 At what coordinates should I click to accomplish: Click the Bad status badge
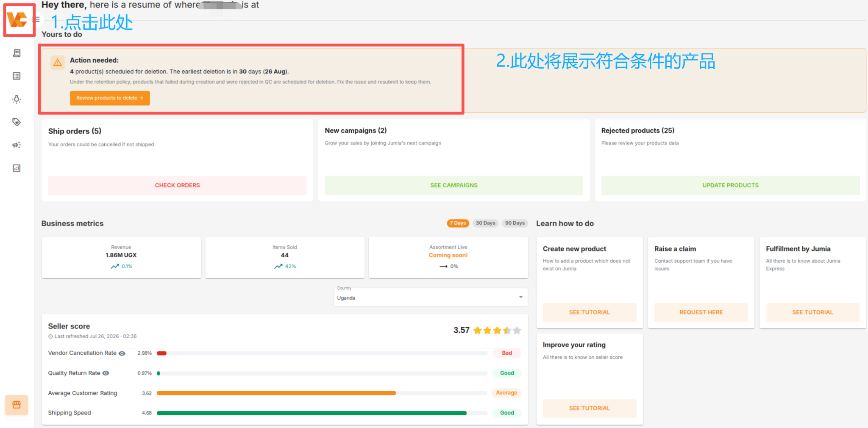point(507,353)
